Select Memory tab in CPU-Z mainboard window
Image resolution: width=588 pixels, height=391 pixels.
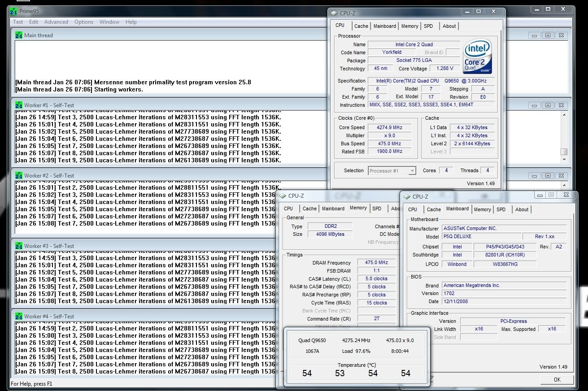point(483,209)
